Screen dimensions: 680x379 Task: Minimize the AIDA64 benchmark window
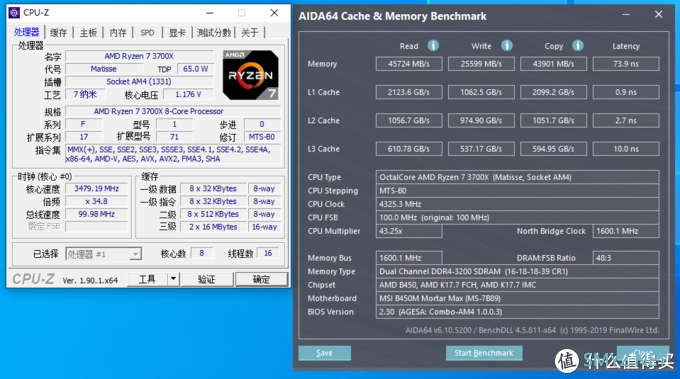point(626,15)
